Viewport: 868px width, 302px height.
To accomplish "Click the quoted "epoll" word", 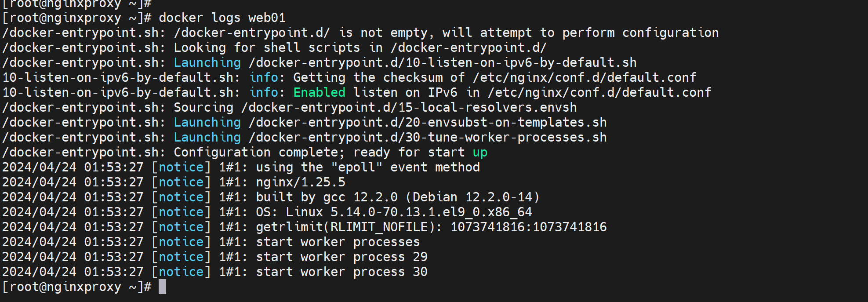I will pyautogui.click(x=356, y=167).
